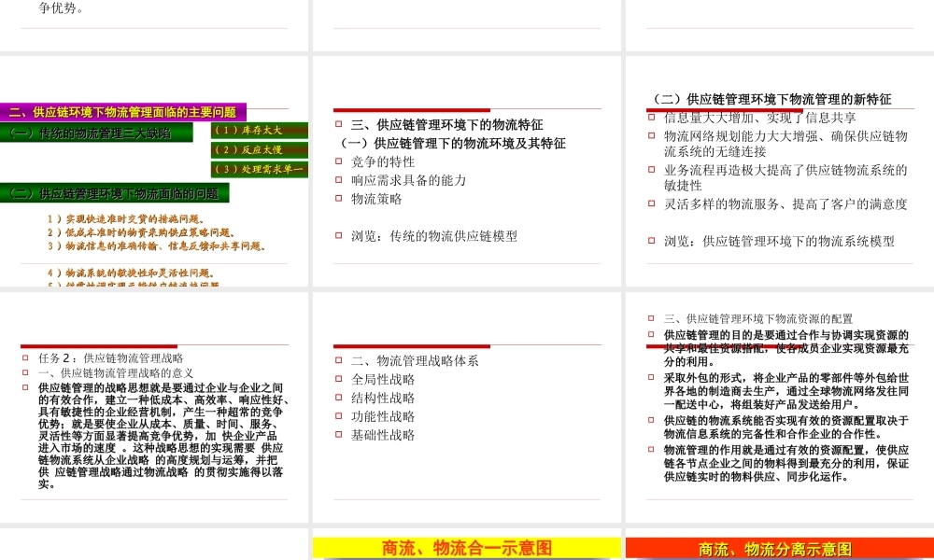Image resolution: width=934 pixels, height=560 pixels.
Task: Click bullet starting 供应链管理的目的是要通过合作
Action: (786, 348)
